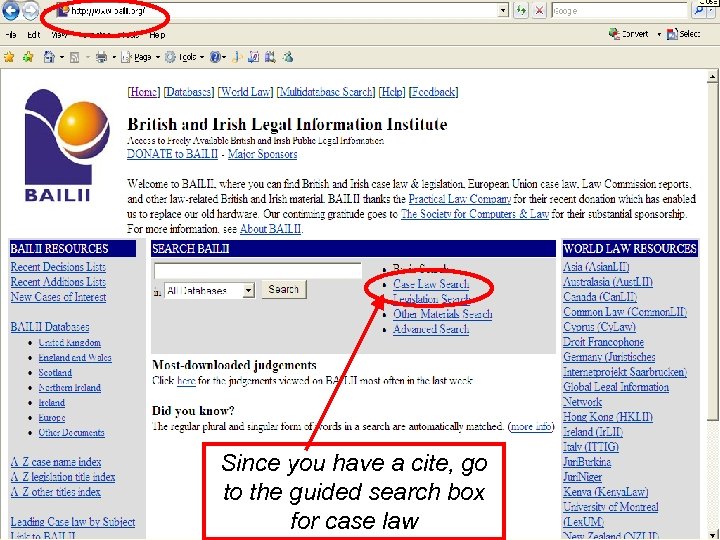This screenshot has height=540, width=720.
Task: Select United Kingdom database link
Action: [x=69, y=343]
